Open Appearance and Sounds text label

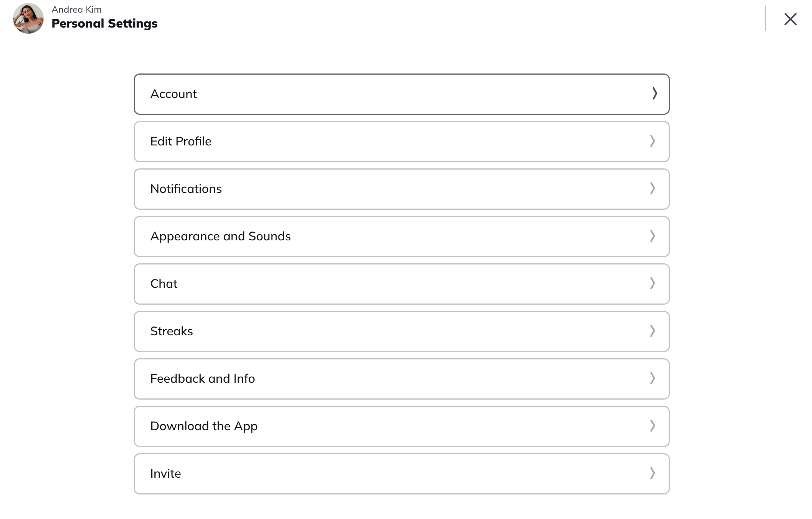tap(220, 237)
